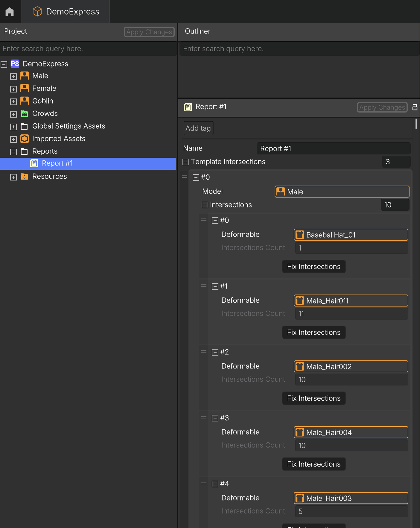Viewport: 420px width, 528px height.
Task: Click the Add tag button
Action: pos(198,128)
